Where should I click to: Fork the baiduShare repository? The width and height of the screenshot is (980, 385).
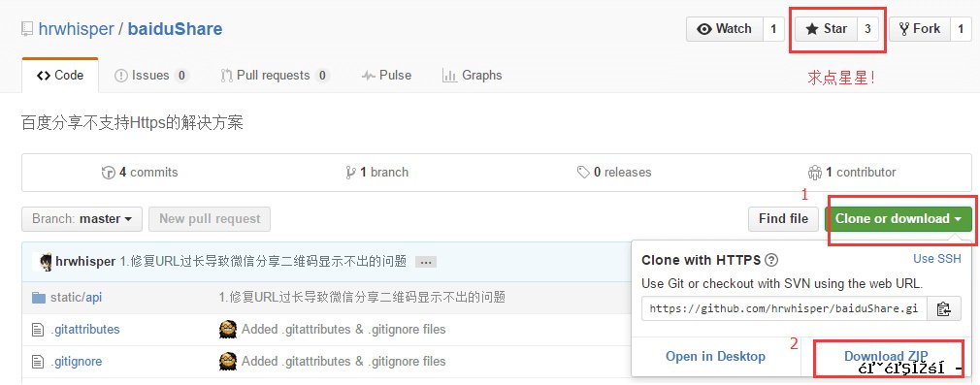coord(920,29)
